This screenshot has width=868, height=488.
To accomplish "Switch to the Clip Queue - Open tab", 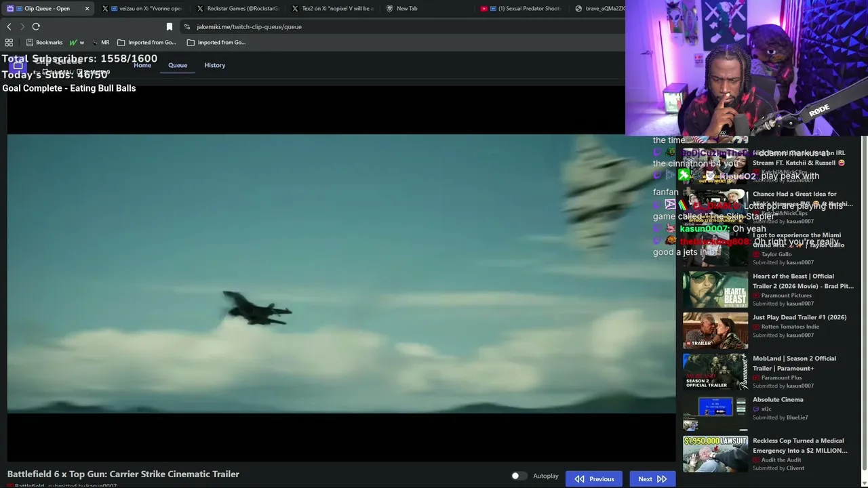I will tap(47, 9).
